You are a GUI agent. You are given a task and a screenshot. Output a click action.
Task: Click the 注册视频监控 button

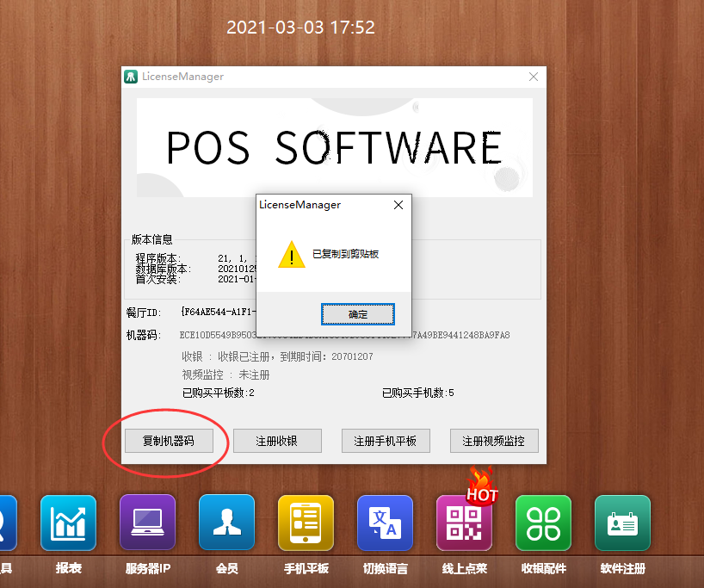pyautogui.click(x=493, y=441)
